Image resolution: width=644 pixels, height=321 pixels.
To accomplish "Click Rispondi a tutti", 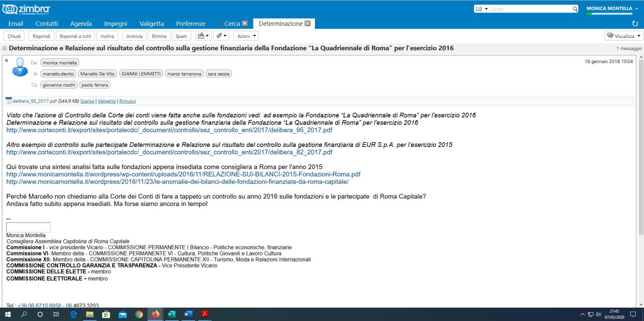I will pyautogui.click(x=75, y=36).
